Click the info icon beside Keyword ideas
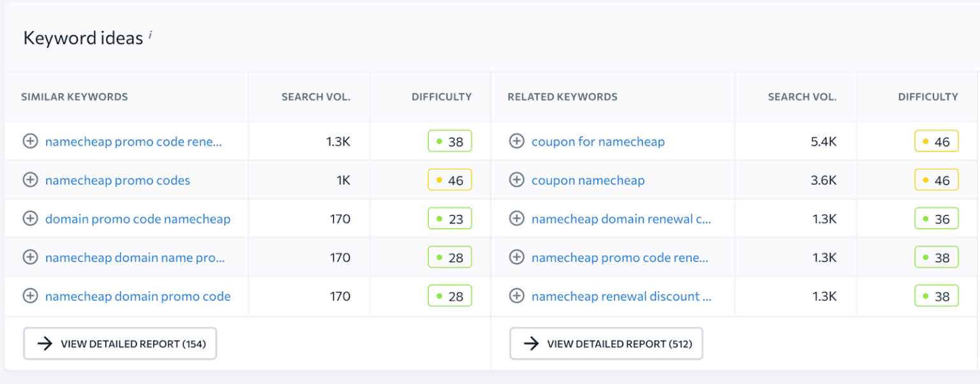This screenshot has height=384, width=980. pos(150,35)
